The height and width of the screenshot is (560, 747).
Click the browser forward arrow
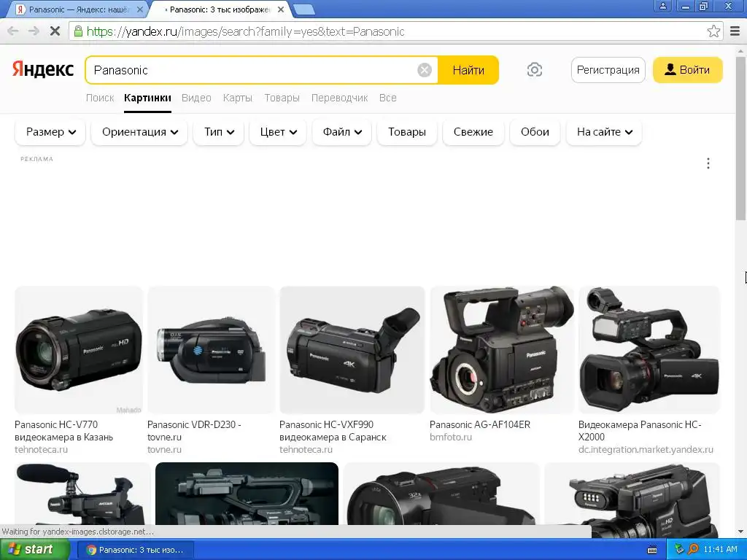point(34,31)
